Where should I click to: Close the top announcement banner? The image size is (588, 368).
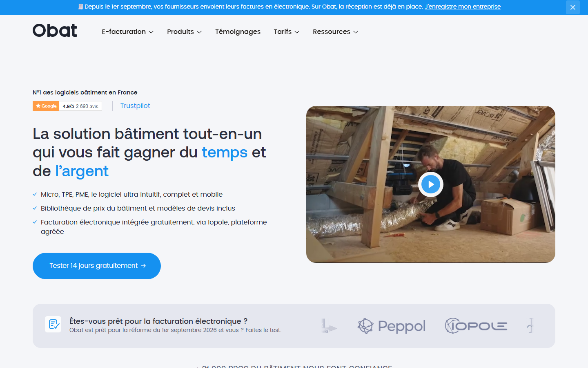coord(572,7)
